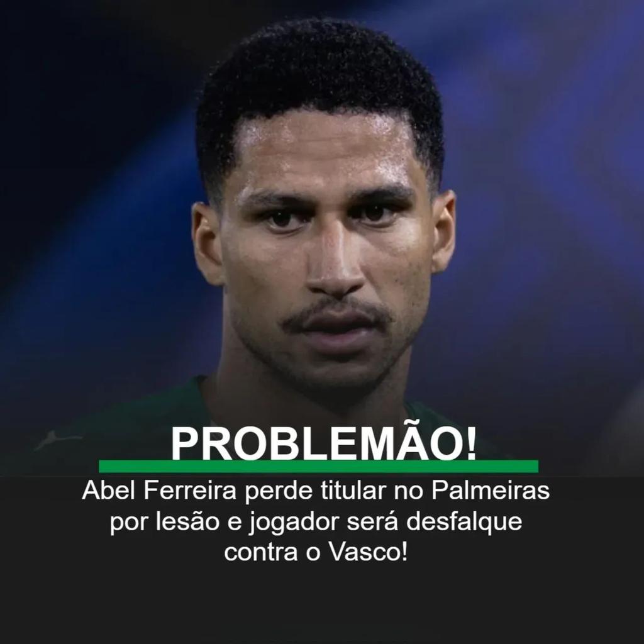
Task: Click the green bar under the headline
Action: 319,466
